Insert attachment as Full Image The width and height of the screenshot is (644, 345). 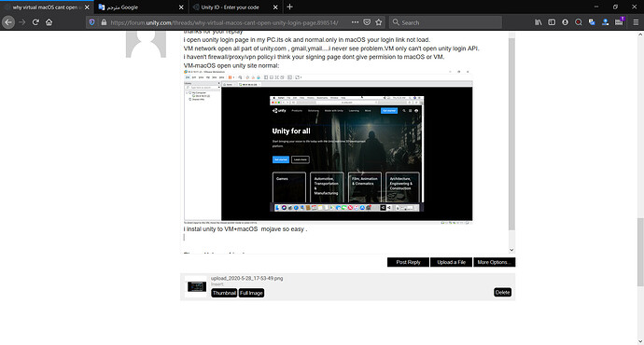pyautogui.click(x=251, y=293)
